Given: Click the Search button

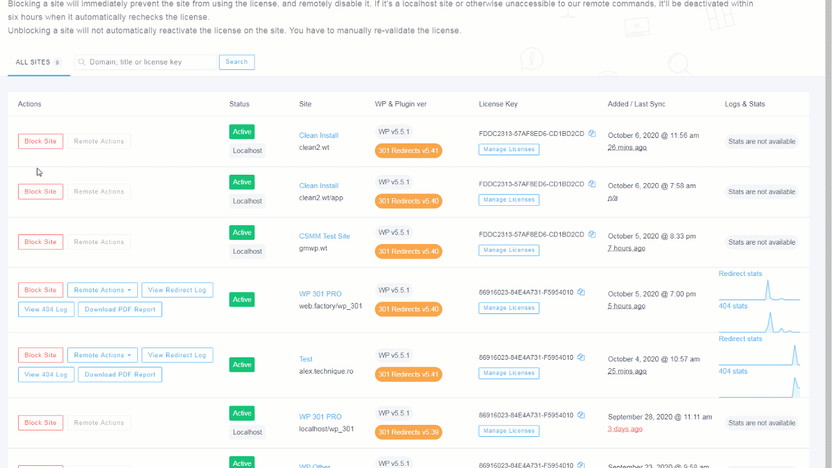Looking at the screenshot, I should pyautogui.click(x=237, y=62).
